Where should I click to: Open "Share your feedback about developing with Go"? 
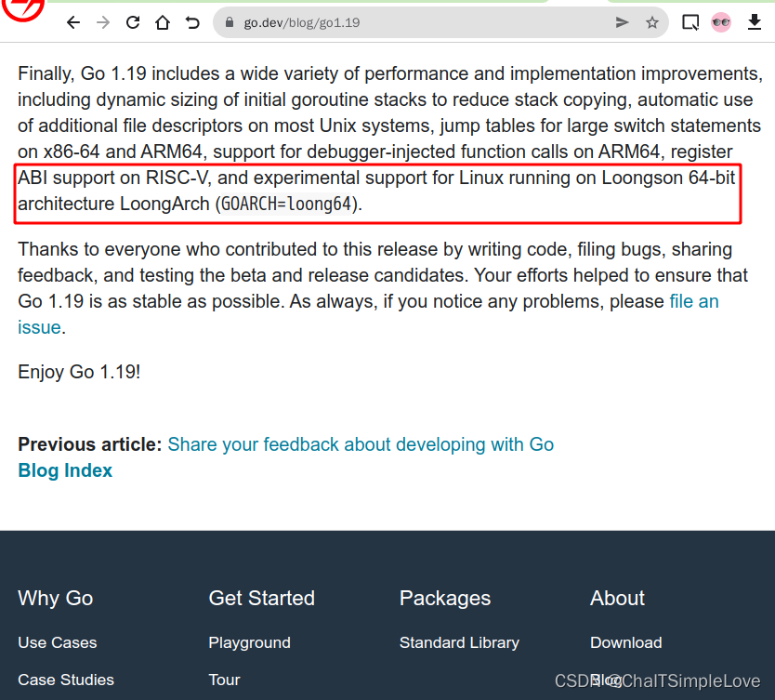tap(361, 444)
